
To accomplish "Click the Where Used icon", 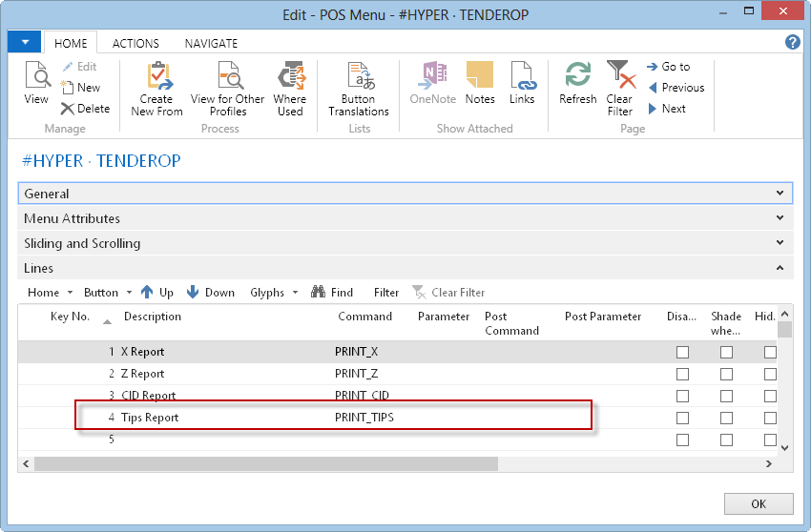I will (x=290, y=76).
